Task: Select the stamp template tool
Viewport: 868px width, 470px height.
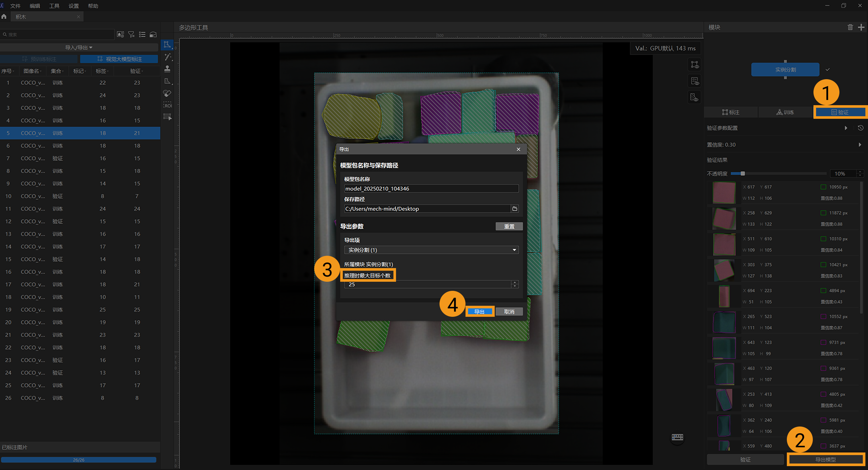Action: (x=167, y=69)
